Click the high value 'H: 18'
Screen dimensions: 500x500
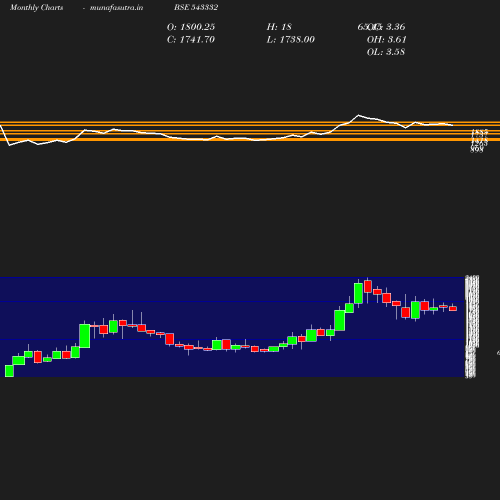pos(279,27)
